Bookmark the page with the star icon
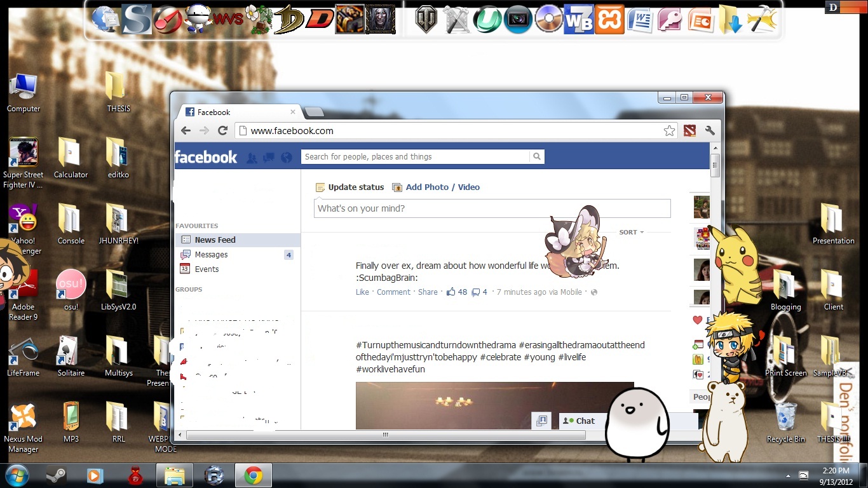The image size is (868, 488). pyautogui.click(x=669, y=130)
